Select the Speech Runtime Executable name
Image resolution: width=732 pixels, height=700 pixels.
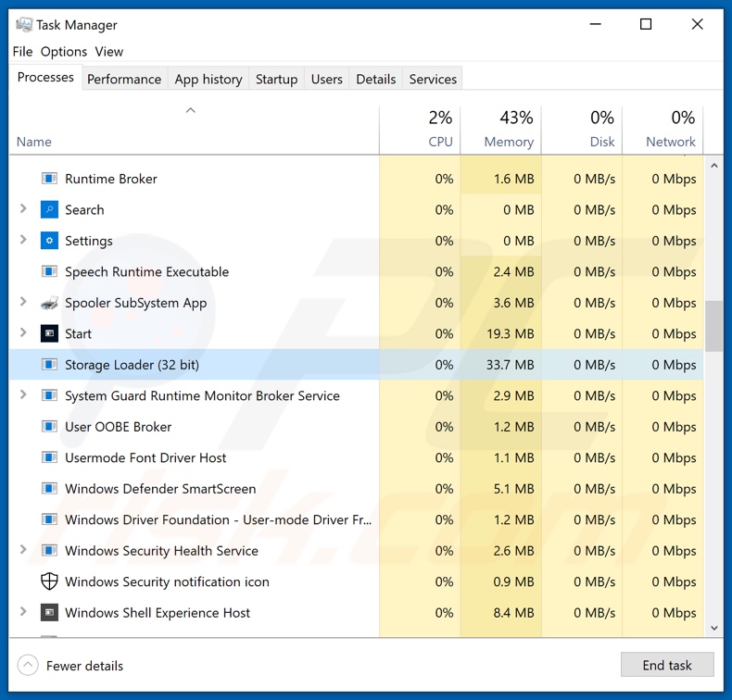click(x=146, y=271)
